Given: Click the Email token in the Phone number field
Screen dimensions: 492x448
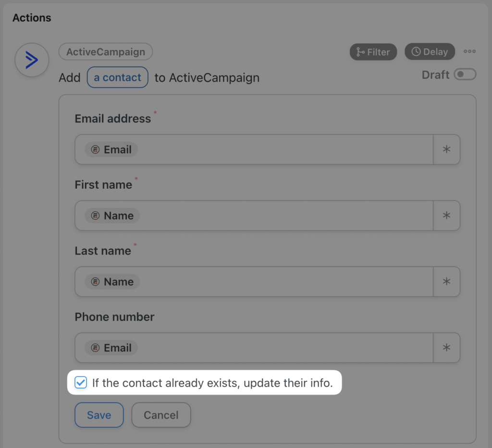Looking at the screenshot, I should pos(111,348).
